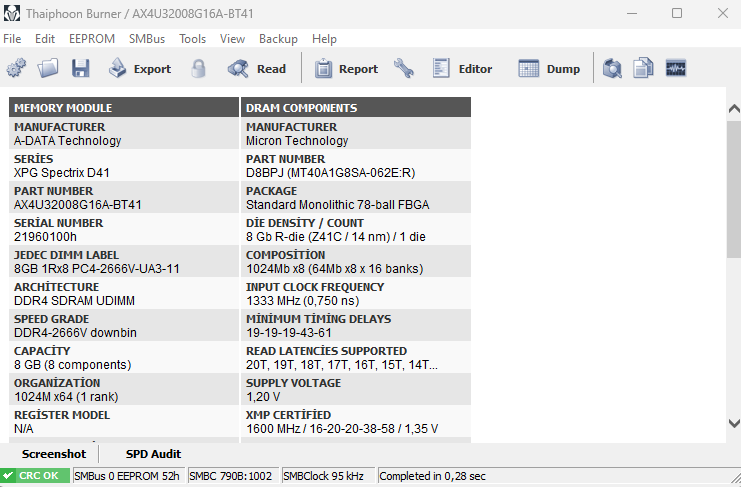Click the MEMORY MODULE column header
This screenshot has width=741, height=487.
(x=124, y=108)
